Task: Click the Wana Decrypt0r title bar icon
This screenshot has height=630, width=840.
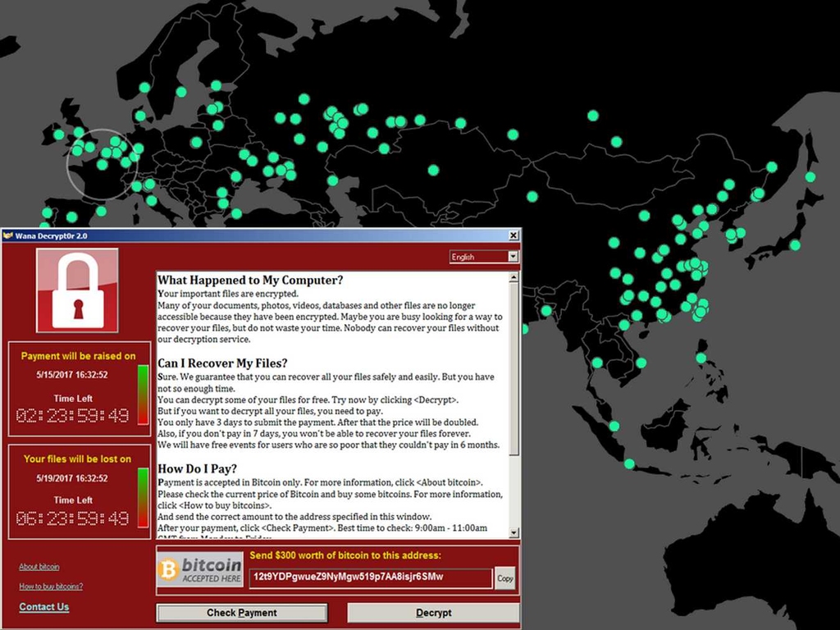Action: 8,235
